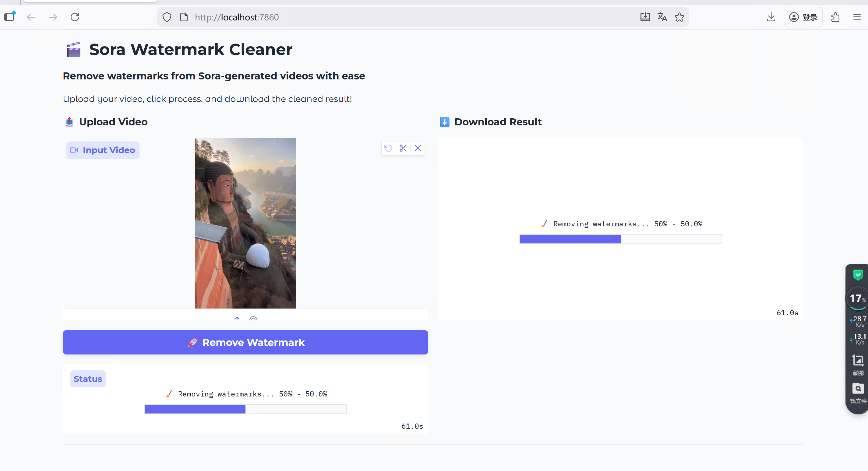Reload the page in browser
Viewport: 868px width, 471px height.
(75, 17)
